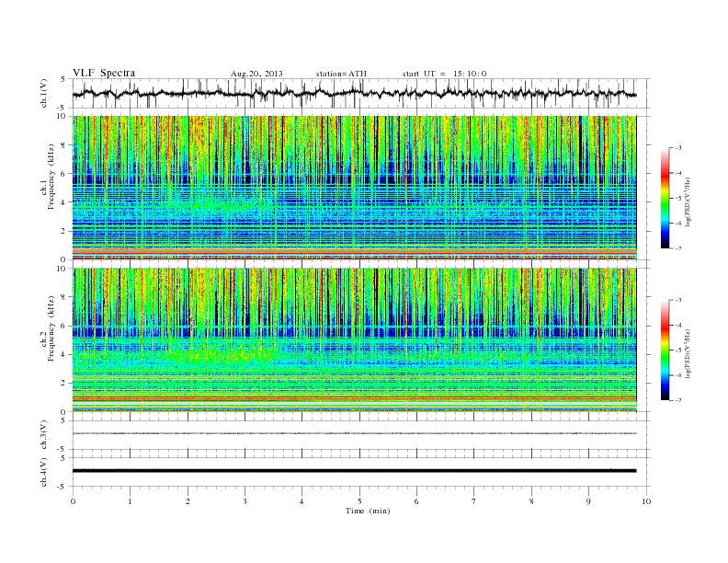
Task: Click the time axis tick label "7"
Action: point(474,501)
